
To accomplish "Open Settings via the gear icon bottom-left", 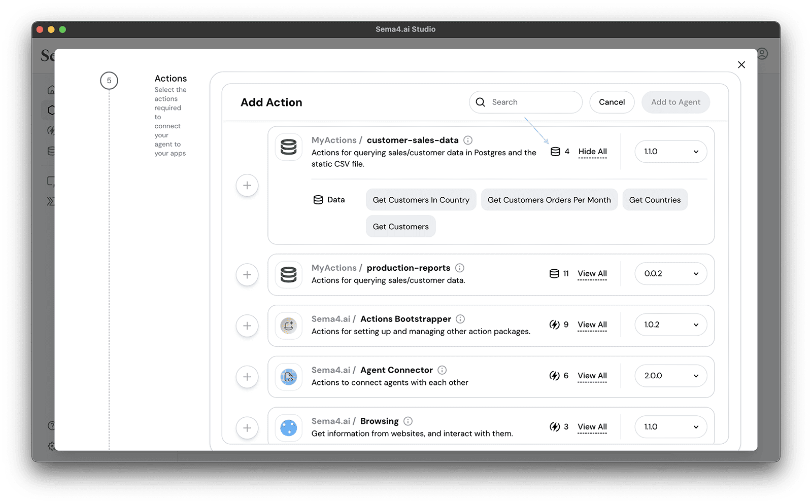I will coord(51,446).
